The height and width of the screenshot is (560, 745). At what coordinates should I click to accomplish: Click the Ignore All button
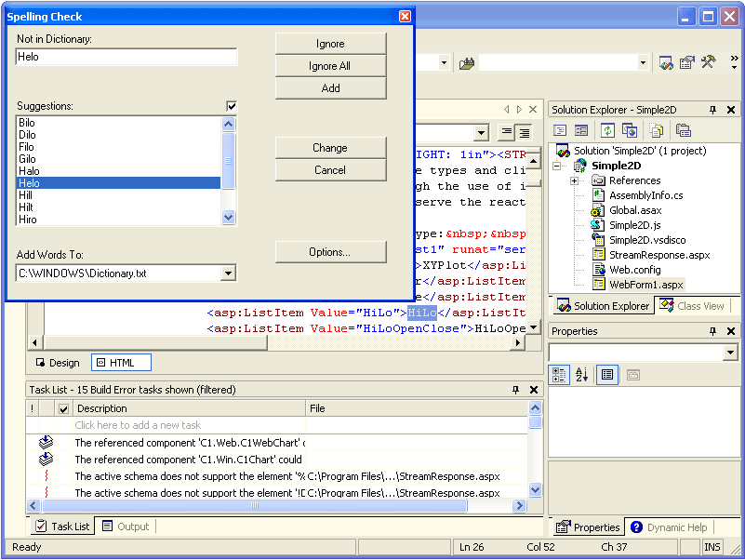[x=330, y=65]
